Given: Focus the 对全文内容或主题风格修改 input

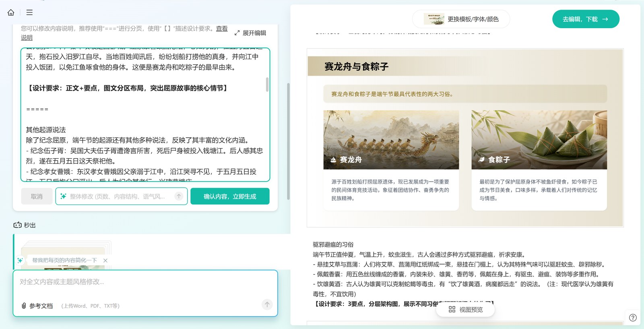Looking at the screenshot, I should pos(145,282).
